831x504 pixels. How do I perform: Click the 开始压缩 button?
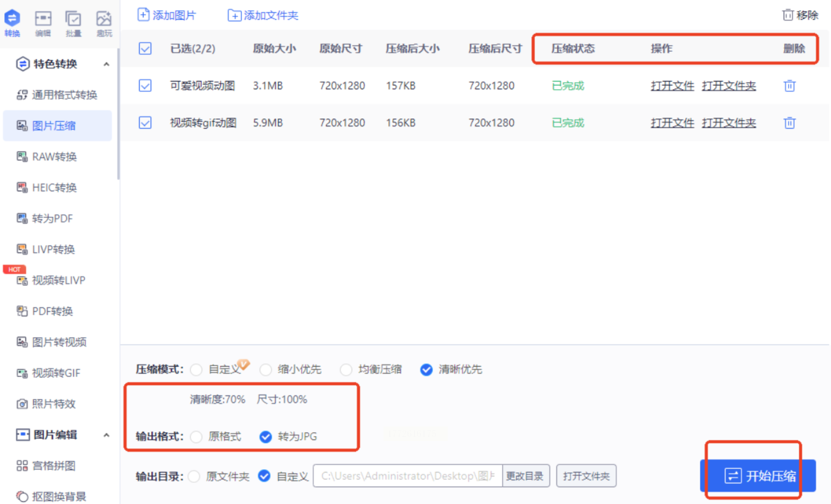coord(758,476)
